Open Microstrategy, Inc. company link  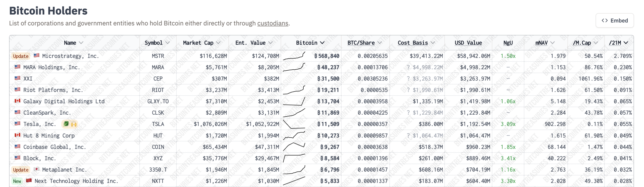(x=70, y=56)
